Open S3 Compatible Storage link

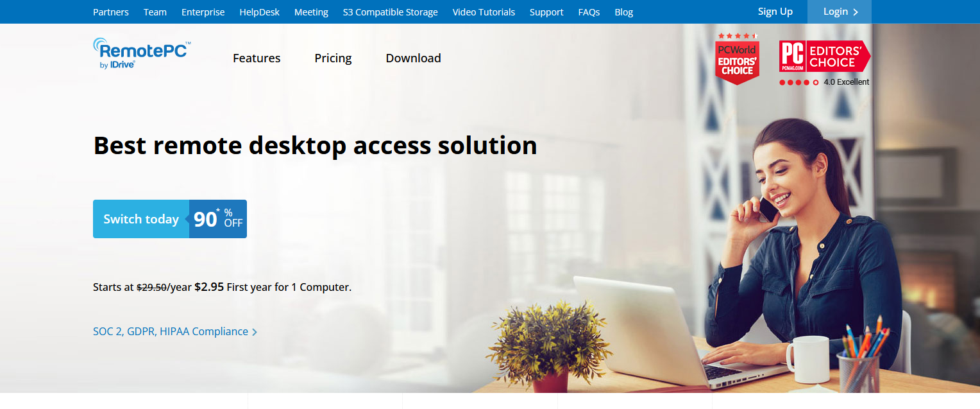coord(391,12)
